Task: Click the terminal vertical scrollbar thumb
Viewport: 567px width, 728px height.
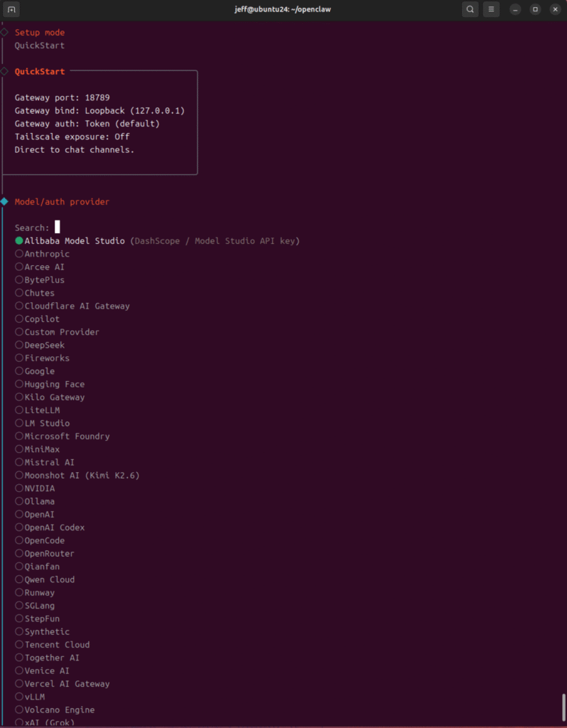Action: point(562,707)
